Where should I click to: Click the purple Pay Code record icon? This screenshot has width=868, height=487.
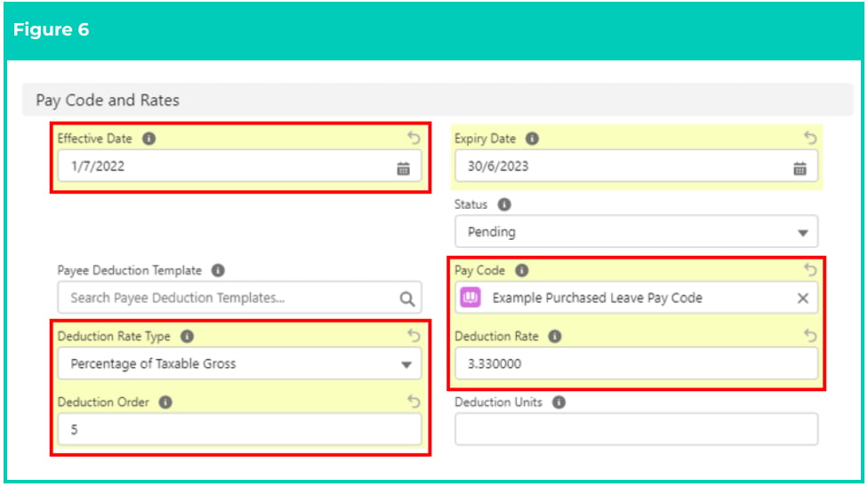click(x=470, y=298)
